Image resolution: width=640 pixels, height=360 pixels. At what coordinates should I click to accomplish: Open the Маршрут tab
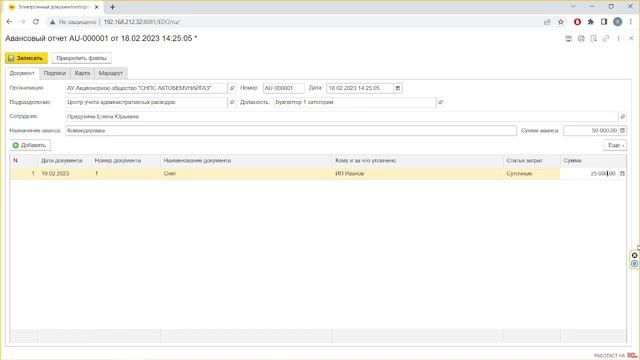point(111,73)
